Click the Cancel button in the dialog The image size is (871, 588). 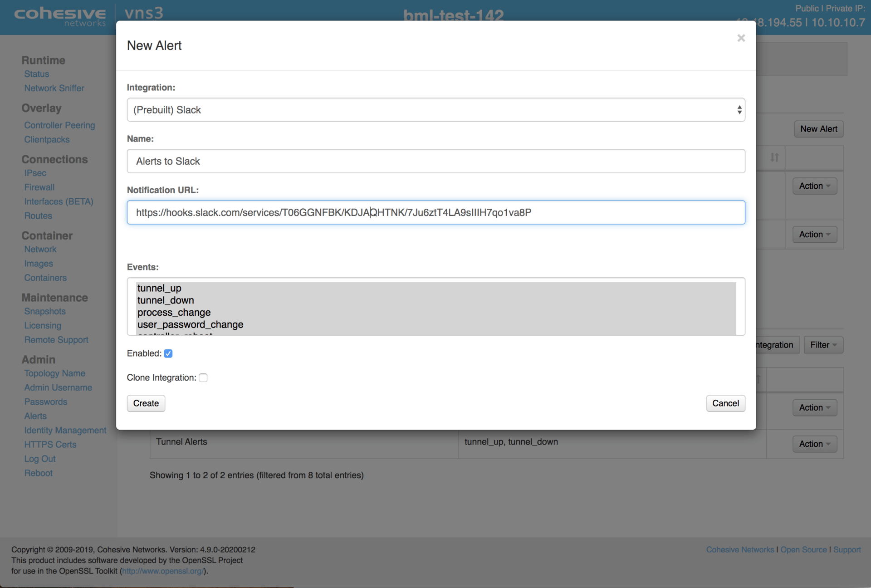point(725,403)
